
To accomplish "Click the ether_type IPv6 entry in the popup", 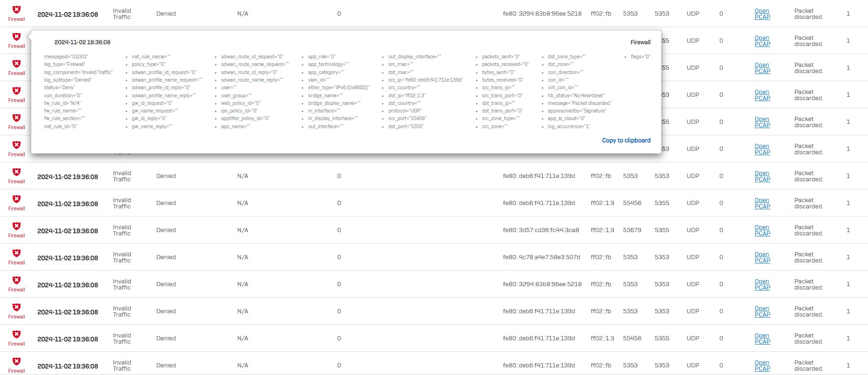I will click(x=338, y=87).
